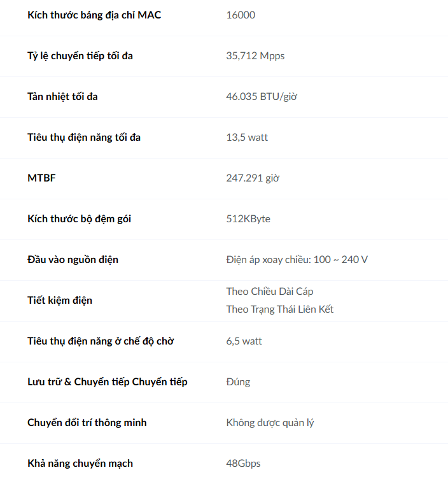Click the 'Tỷ lệ chuyển tiếp tối đa' label
The width and height of the screenshot is (448, 484).
(80, 56)
